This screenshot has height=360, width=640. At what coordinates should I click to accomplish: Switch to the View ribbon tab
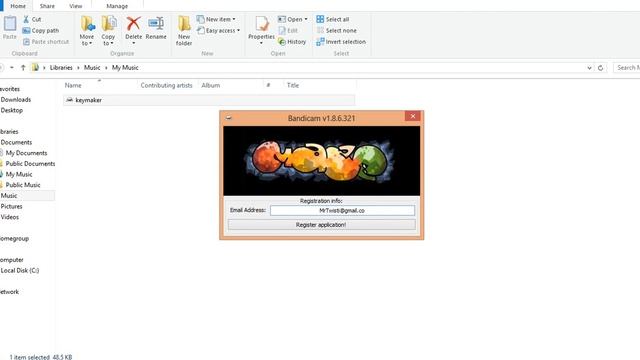coord(76,6)
